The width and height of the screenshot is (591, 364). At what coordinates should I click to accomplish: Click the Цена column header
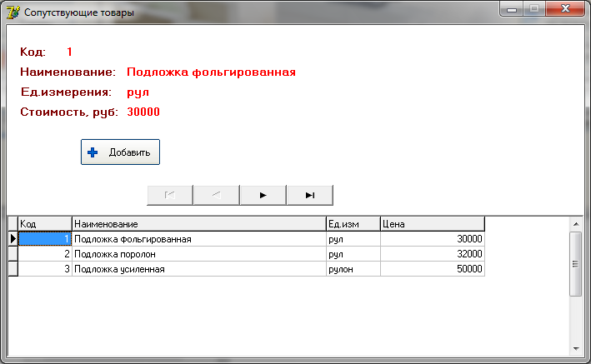(x=433, y=224)
